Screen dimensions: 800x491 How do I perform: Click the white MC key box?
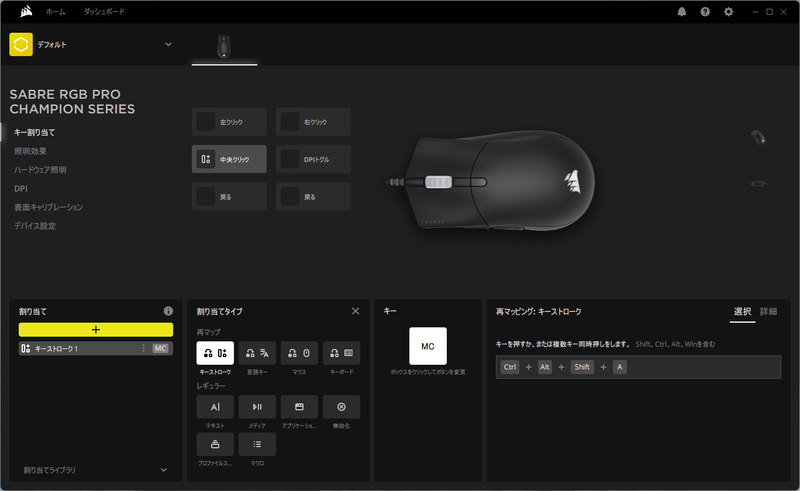click(428, 346)
